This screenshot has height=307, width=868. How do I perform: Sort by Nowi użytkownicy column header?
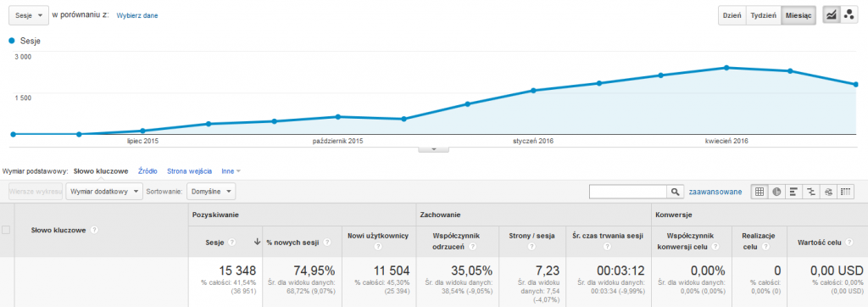[378, 236]
